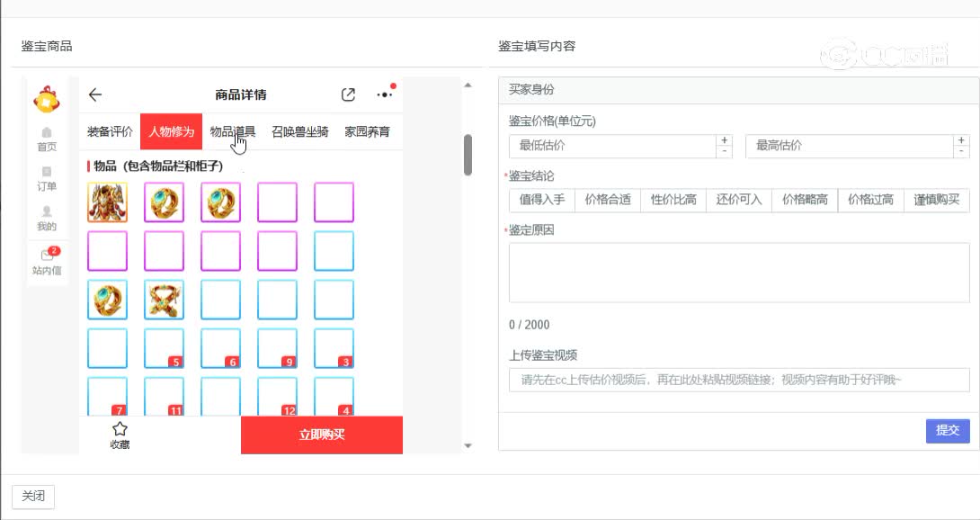Switch to 召唤兽坐骑 tab
Image resolution: width=980 pixels, height=520 pixels.
coord(300,131)
